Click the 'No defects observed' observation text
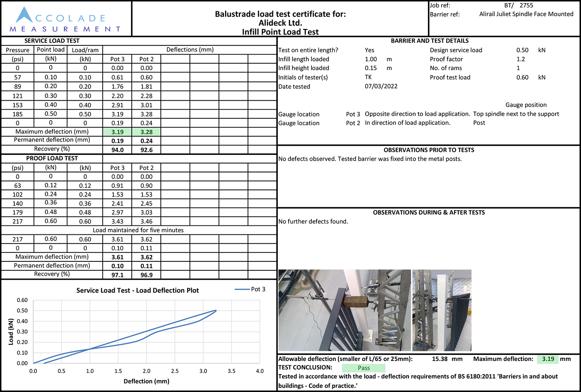This screenshot has height=392, width=581. pyautogui.click(x=370, y=159)
